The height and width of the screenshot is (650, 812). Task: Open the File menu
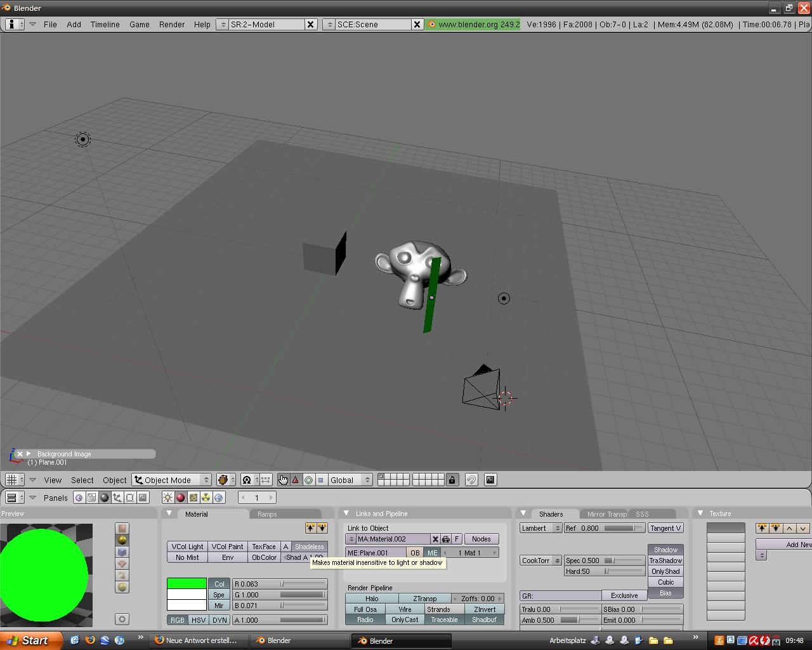pyautogui.click(x=50, y=24)
